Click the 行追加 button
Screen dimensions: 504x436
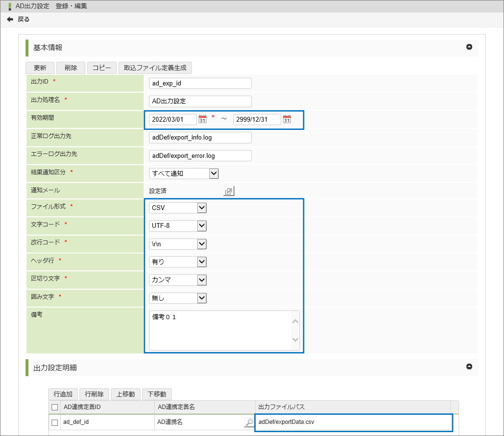(63, 394)
